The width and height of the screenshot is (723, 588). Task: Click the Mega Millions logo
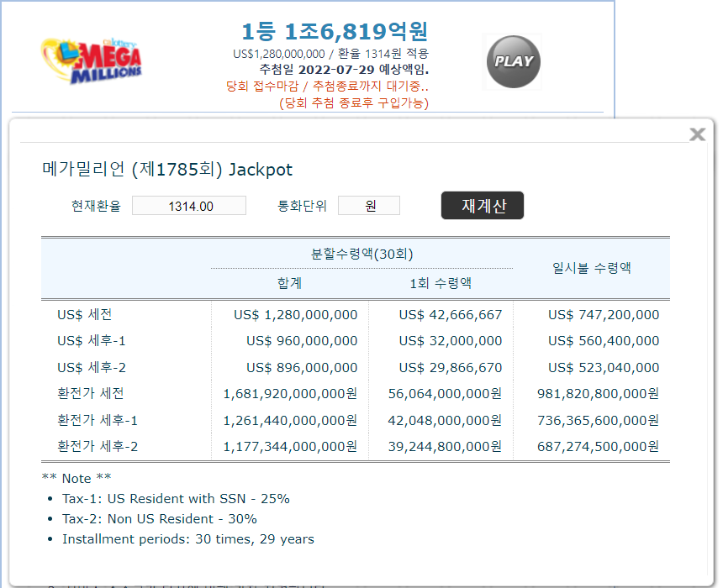click(92, 60)
